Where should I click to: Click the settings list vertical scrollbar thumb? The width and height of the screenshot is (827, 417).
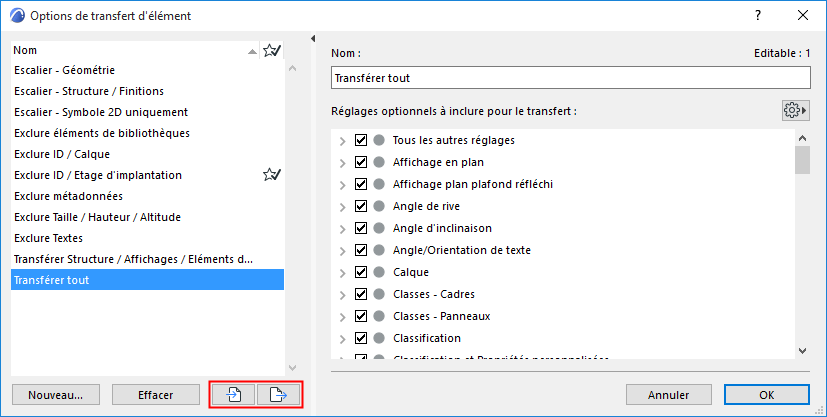click(802, 160)
